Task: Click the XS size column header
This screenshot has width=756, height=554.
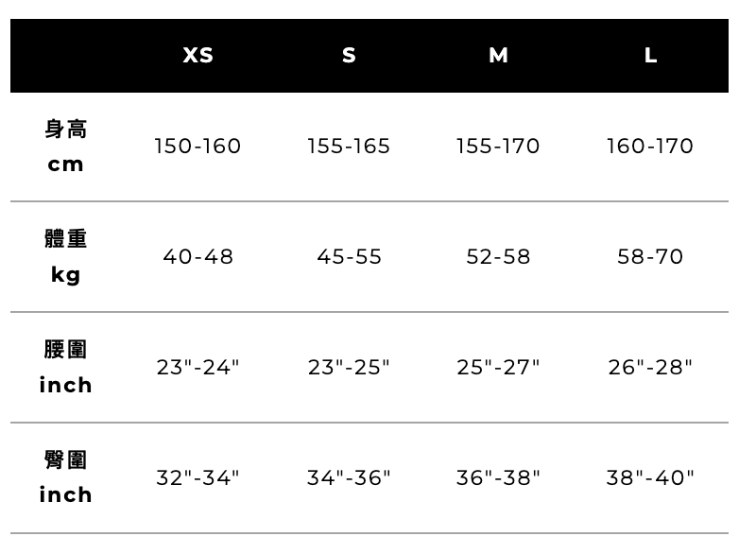Action: coord(198,56)
